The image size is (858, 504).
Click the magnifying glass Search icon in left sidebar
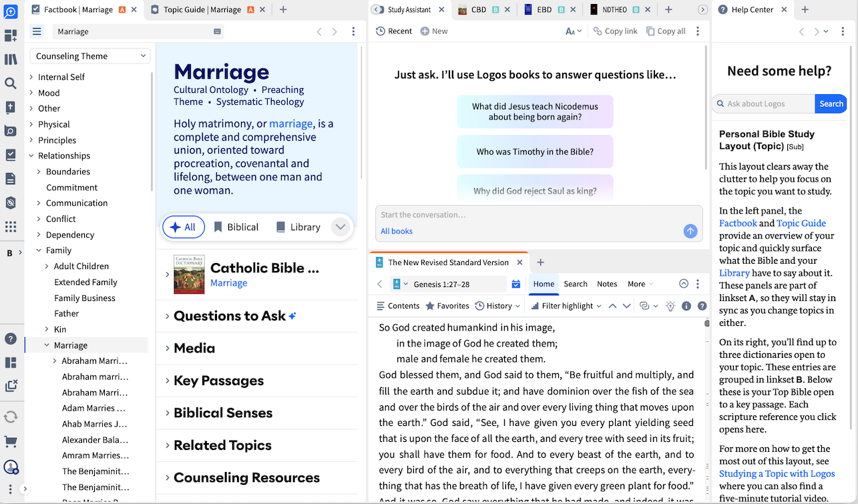(11, 83)
